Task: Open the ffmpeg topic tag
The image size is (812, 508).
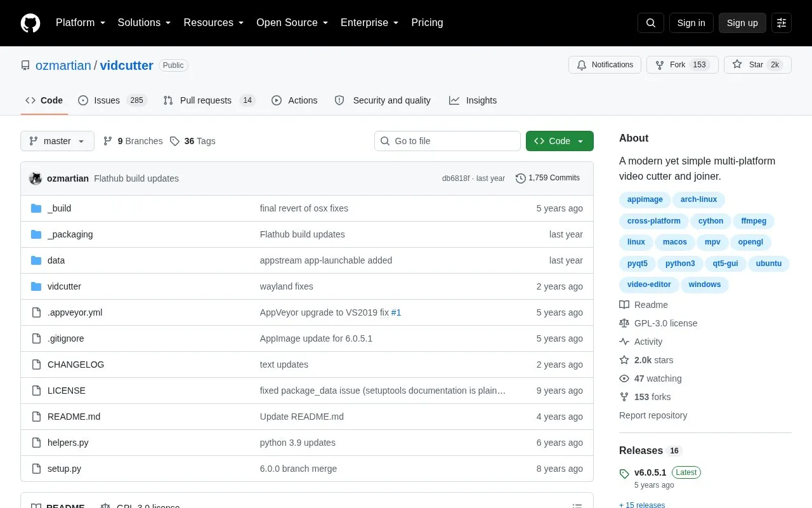Action: click(x=754, y=221)
